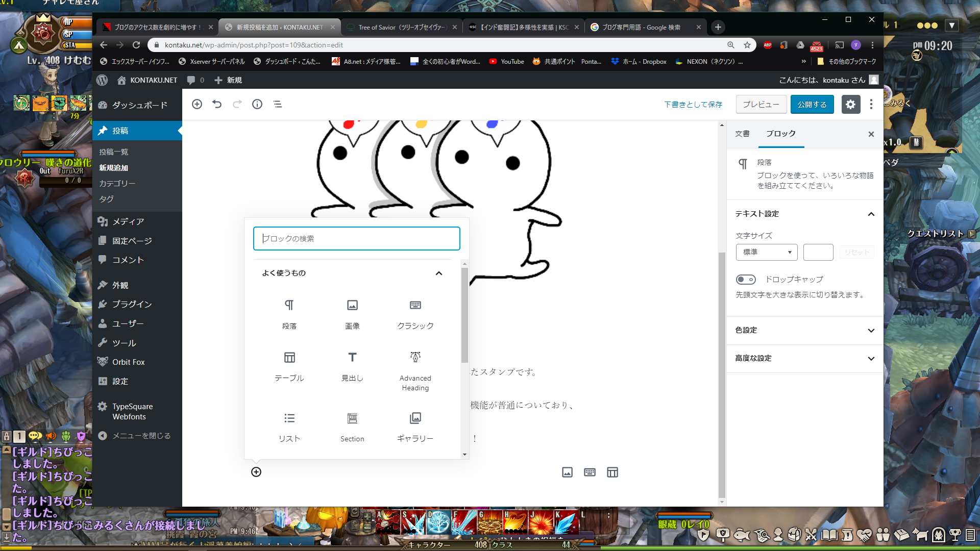Insert the テーブル table block
Screen dimensions: 980x551
[289, 367]
